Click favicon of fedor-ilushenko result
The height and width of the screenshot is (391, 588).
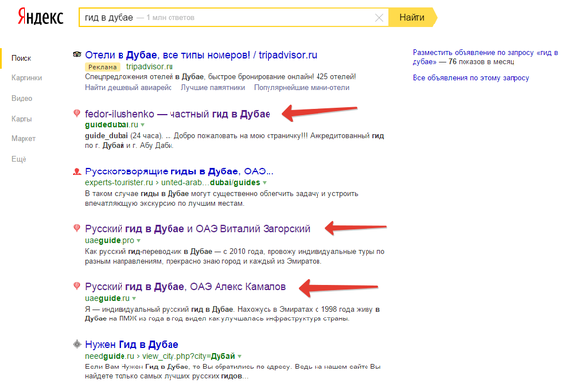tap(76, 113)
